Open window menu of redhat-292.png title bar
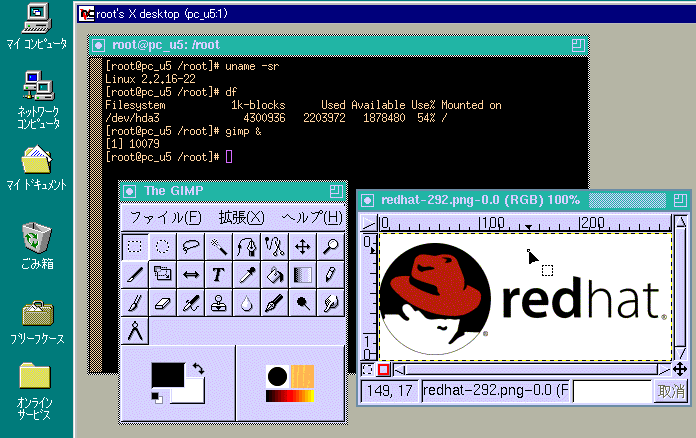Viewport: 696px width, 438px height. coord(367,201)
